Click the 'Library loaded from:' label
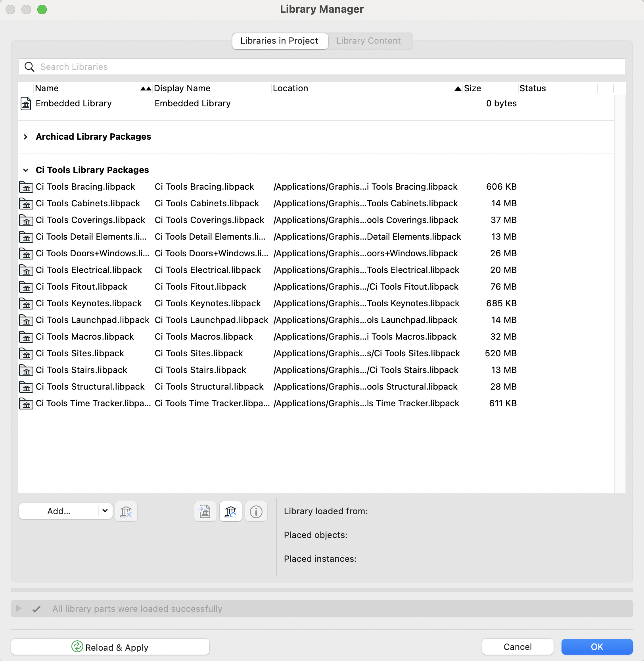The height and width of the screenshot is (661, 644). pos(326,511)
